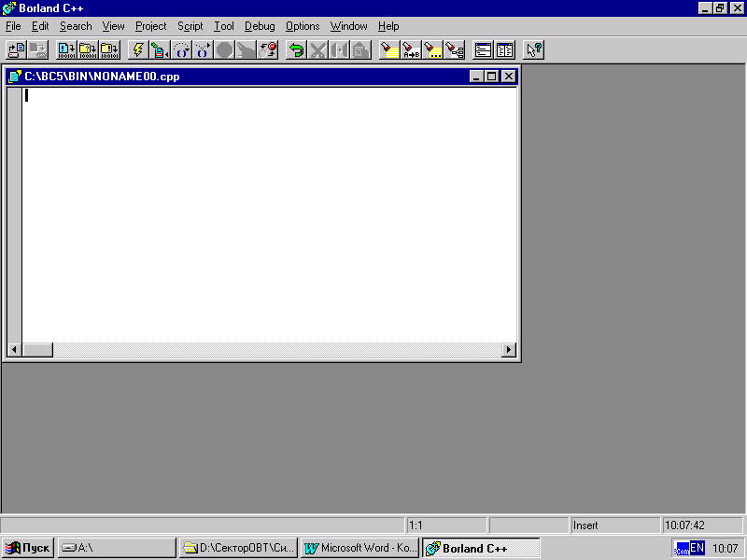
Task: Click the single-window arrangement icon
Action: [483, 49]
